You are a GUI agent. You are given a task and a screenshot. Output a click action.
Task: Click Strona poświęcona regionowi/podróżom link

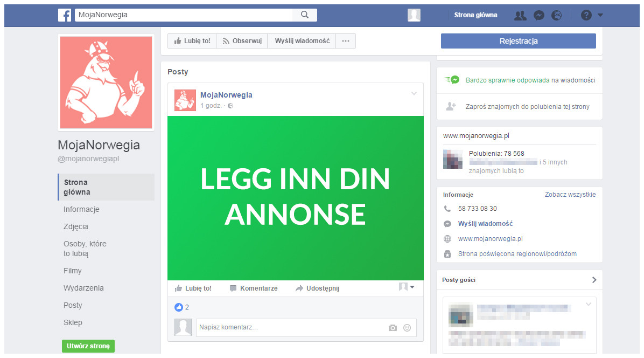(x=517, y=254)
